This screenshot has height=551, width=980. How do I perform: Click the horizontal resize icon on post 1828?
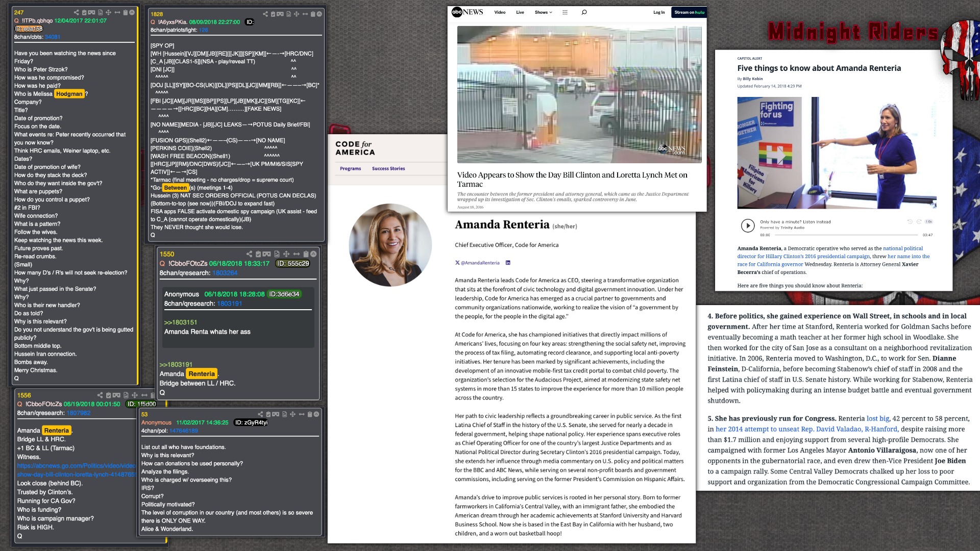tap(305, 14)
